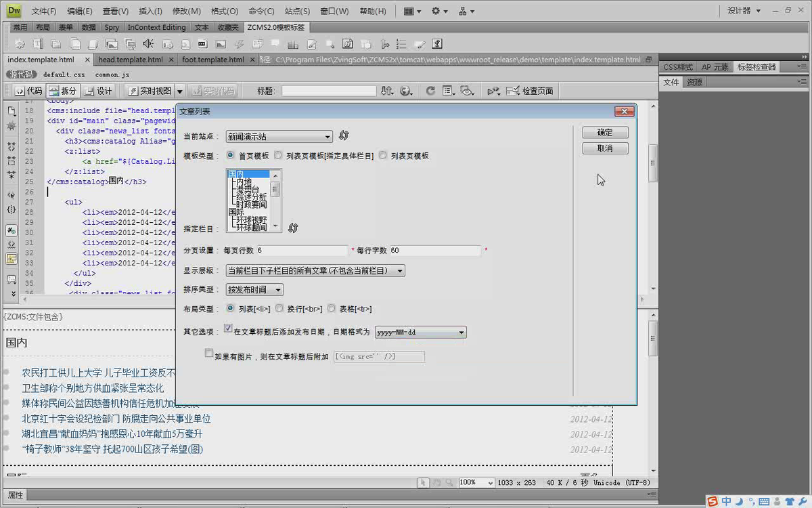Screen dimensions: 812x508
Task: Open the yyyy-MM-dd date format dropdown
Action: pos(420,332)
